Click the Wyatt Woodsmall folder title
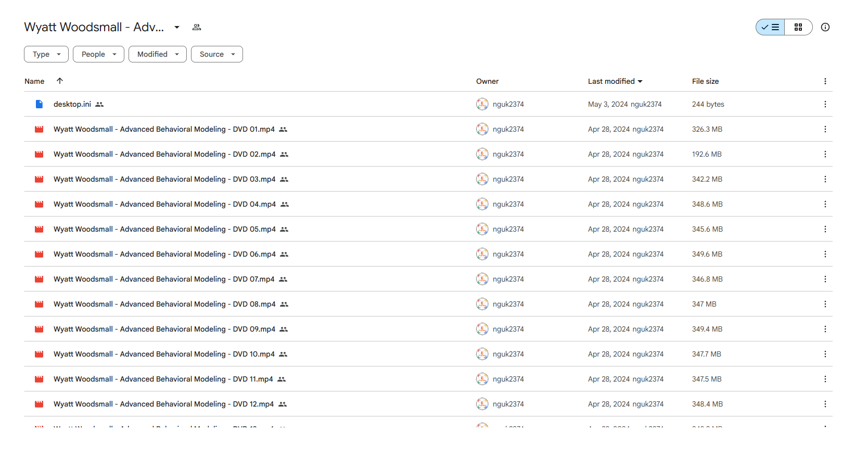Viewport: 868px width, 456px height. tap(94, 27)
